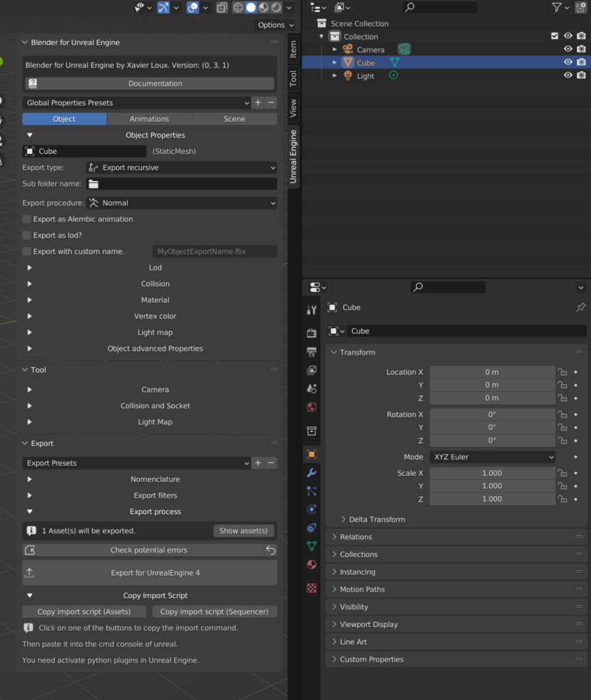Image resolution: width=591 pixels, height=700 pixels.
Task: Enable Export with custom name
Action: click(27, 252)
